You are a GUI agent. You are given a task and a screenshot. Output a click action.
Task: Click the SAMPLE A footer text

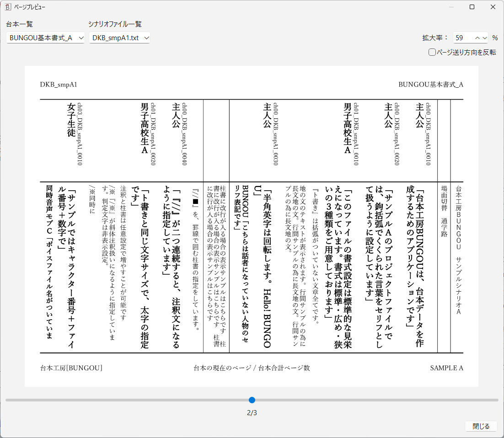point(447,368)
